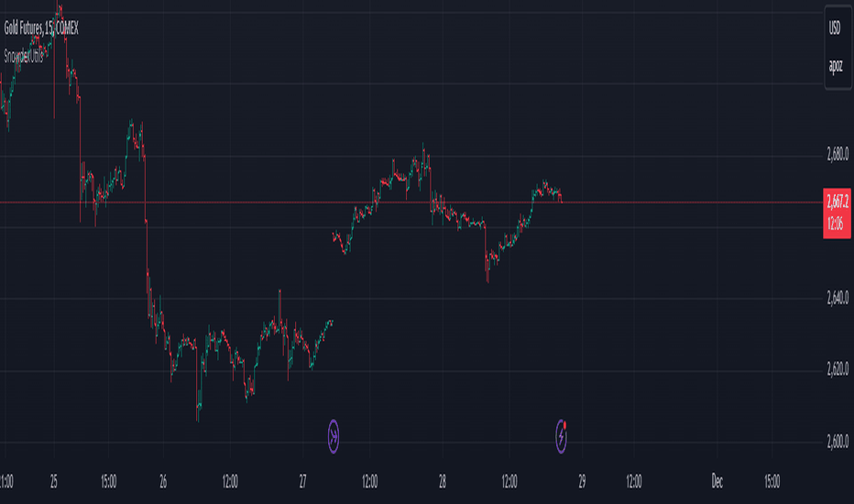Click the 2,600.0 price axis label

pos(838,441)
